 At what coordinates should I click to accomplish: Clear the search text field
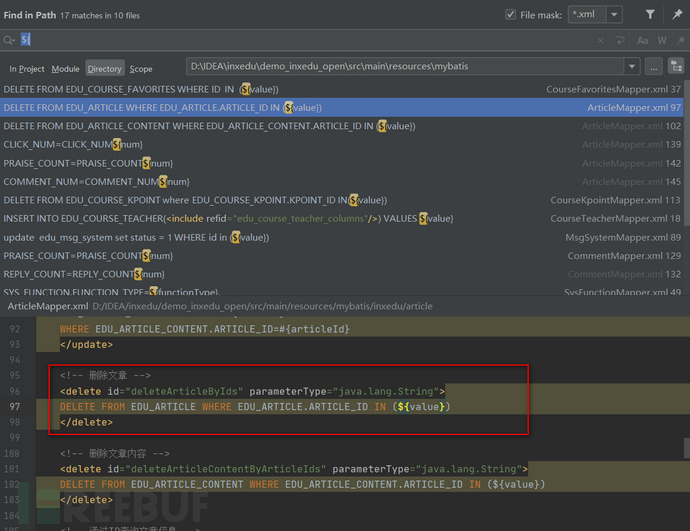tap(600, 40)
